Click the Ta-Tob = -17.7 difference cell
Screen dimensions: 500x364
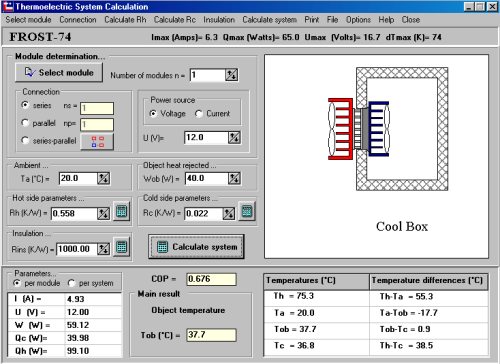[x=429, y=313]
